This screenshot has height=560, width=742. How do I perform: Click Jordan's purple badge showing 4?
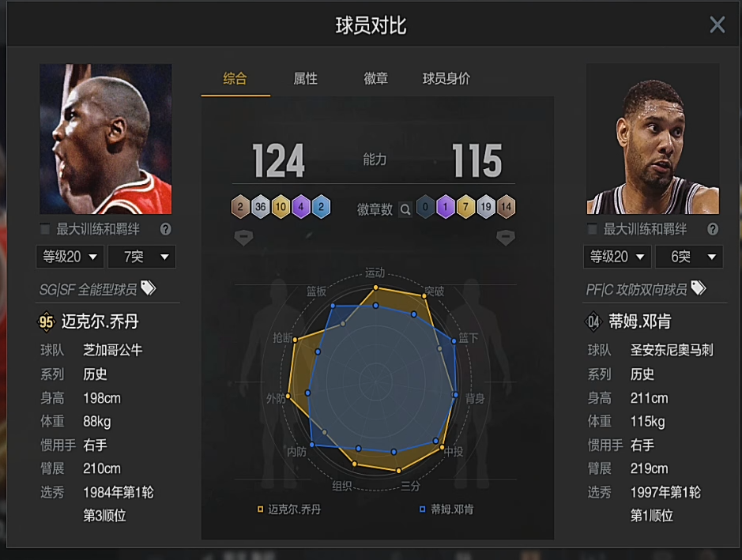point(301,207)
